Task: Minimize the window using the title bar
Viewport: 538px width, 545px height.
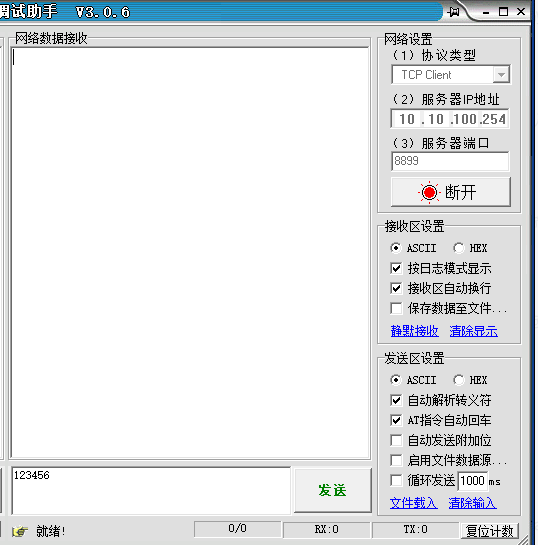Action: (x=486, y=13)
